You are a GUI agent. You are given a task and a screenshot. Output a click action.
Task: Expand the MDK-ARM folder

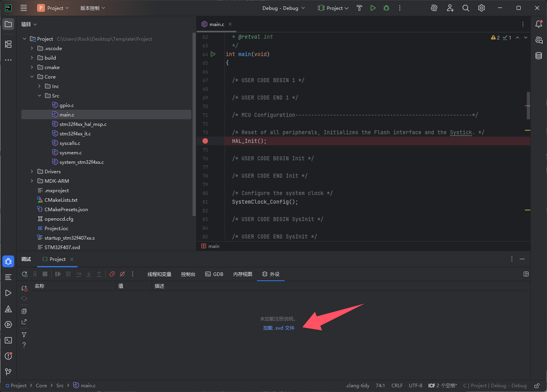click(32, 181)
